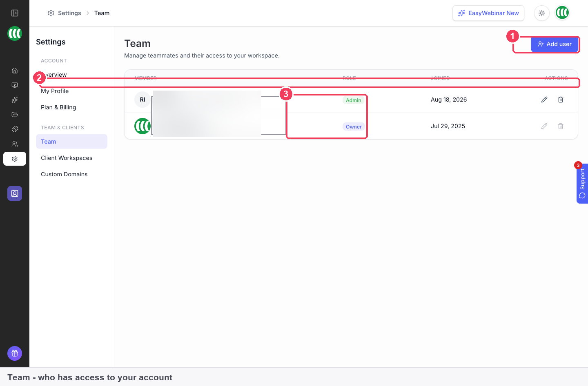Open Client Workspaces settings
The width and height of the screenshot is (588, 386).
click(67, 158)
